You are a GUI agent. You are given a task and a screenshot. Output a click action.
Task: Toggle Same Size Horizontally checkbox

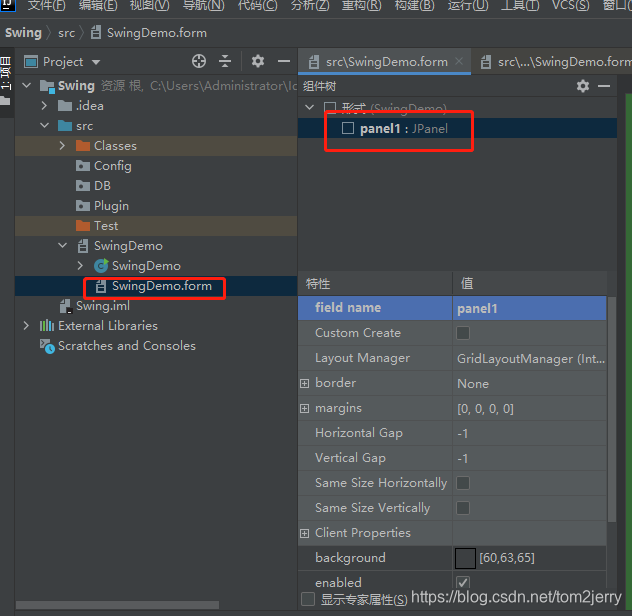coord(463,483)
